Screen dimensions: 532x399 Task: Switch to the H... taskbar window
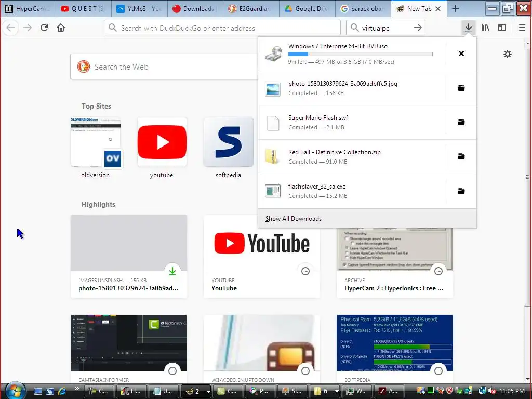click(x=131, y=391)
